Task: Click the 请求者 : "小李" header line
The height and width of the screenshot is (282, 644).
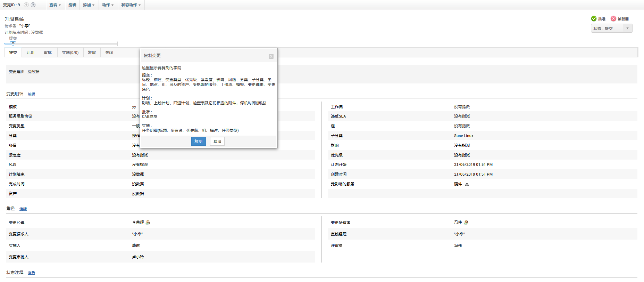Action: (x=17, y=26)
